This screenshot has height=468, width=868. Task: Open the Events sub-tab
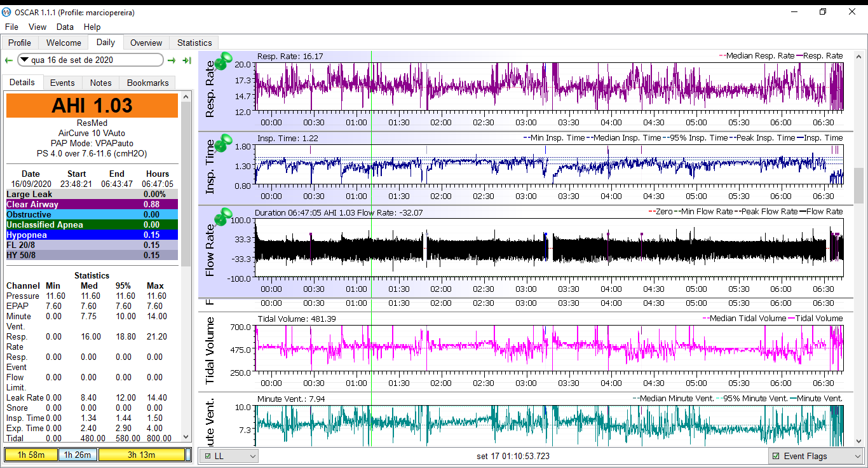[62, 83]
